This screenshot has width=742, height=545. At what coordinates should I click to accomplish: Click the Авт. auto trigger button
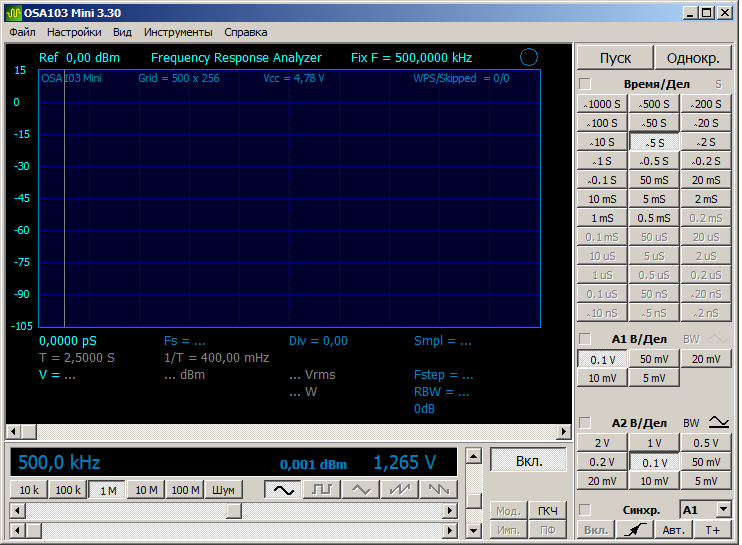pyautogui.click(x=674, y=530)
